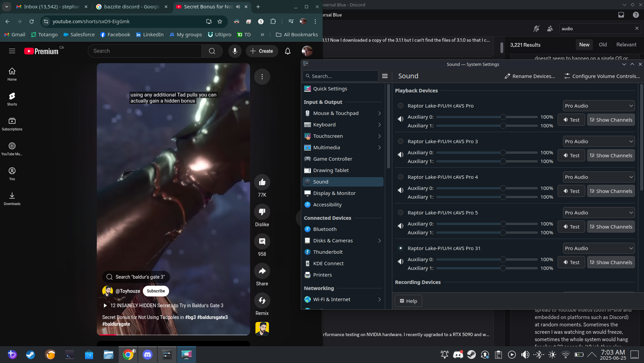644x363 pixels.
Task: Select Raptor Lake cAVS Pro 3 radio button
Action: pyautogui.click(x=401, y=141)
